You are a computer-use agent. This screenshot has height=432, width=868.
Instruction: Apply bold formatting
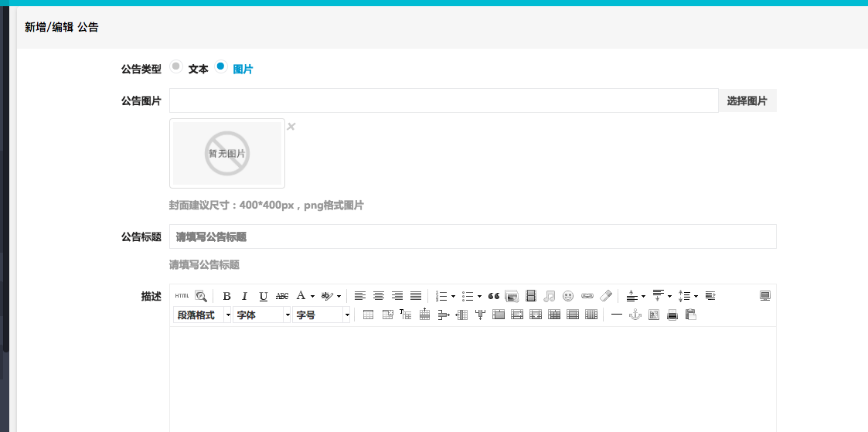pyautogui.click(x=226, y=296)
